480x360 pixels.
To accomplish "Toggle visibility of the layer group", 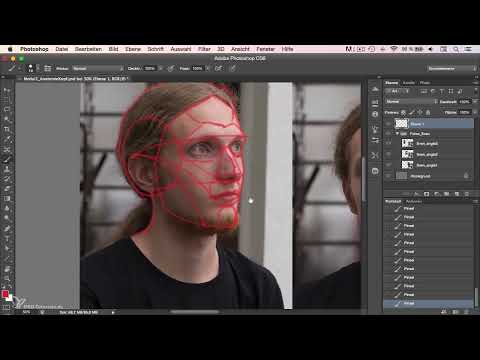I will [388, 134].
